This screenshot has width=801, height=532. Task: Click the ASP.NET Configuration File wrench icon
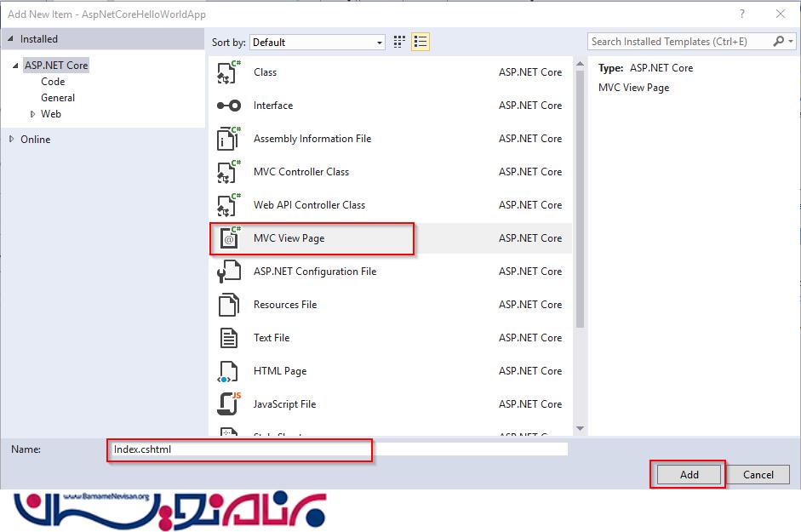[x=229, y=272]
